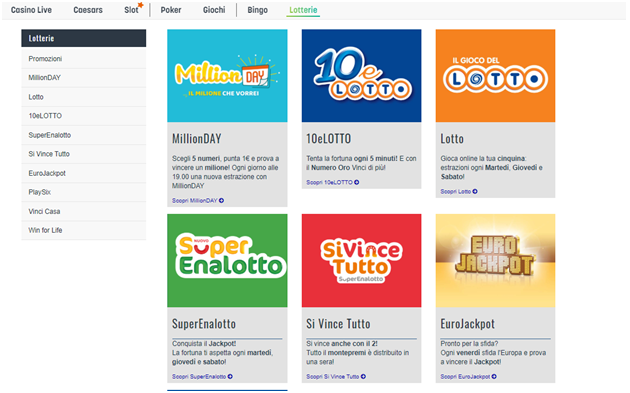Follow the Scopri EuroJackpot link
Screen dimensions: 630x393
(x=465, y=377)
